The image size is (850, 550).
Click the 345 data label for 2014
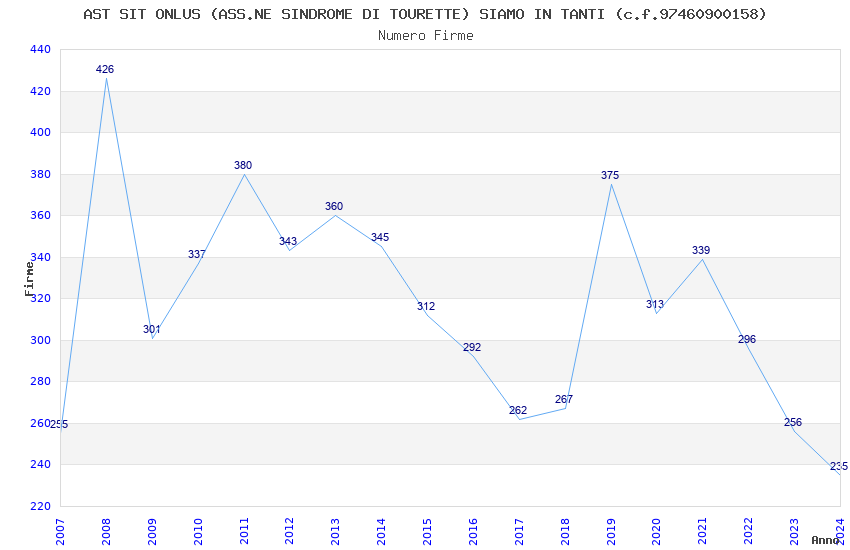click(380, 237)
